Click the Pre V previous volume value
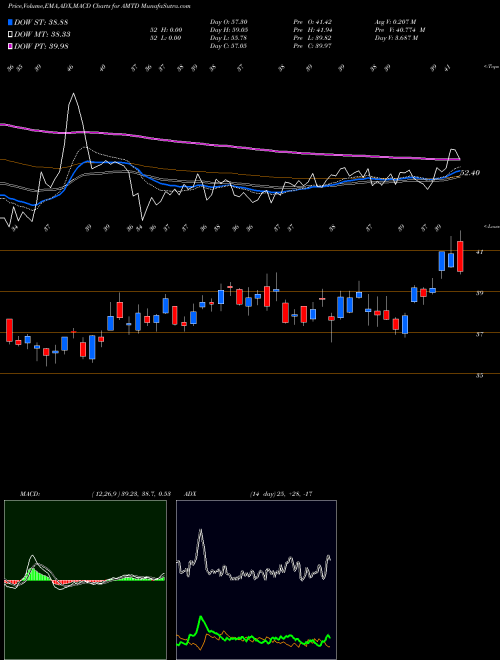The width and height of the screenshot is (500, 660). click(x=411, y=30)
